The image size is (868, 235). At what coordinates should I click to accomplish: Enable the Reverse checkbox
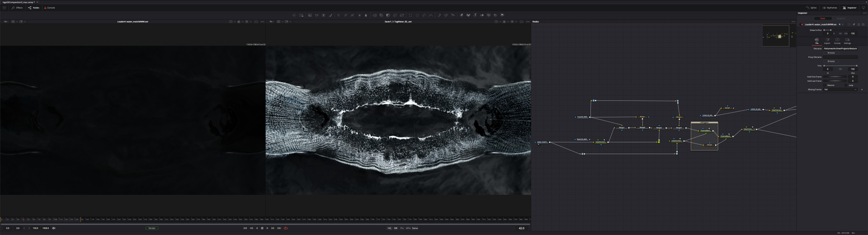pos(825,85)
